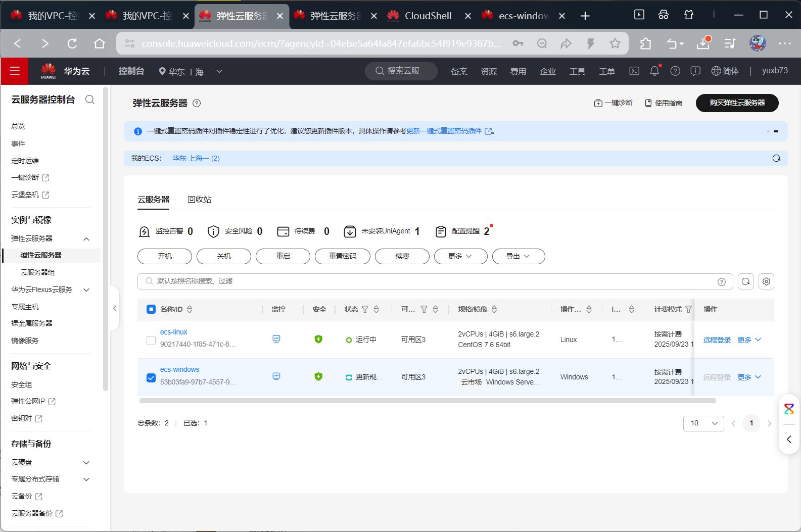Image resolution: width=801 pixels, height=532 pixels.
Task: Click the 待续费 card icon
Action: 283,231
